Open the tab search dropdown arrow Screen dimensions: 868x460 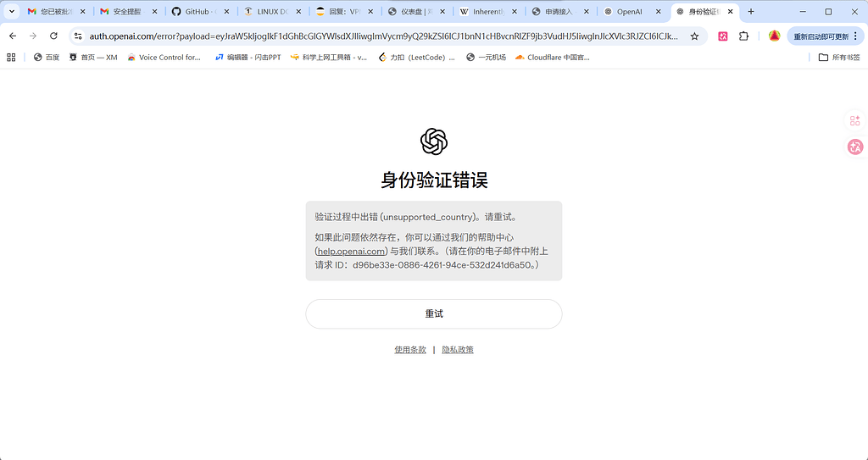pyautogui.click(x=11, y=12)
